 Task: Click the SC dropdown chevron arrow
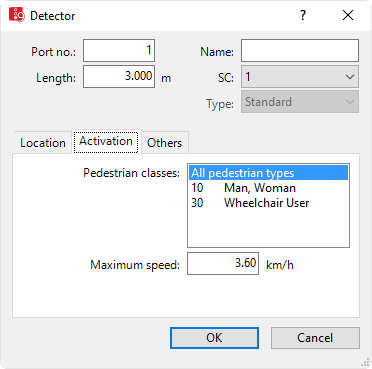(350, 77)
